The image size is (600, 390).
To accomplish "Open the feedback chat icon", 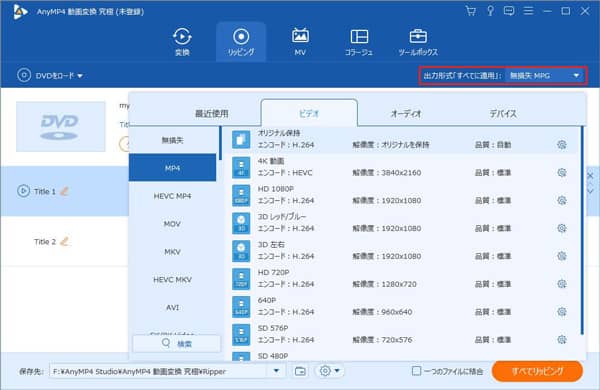I will click(509, 11).
